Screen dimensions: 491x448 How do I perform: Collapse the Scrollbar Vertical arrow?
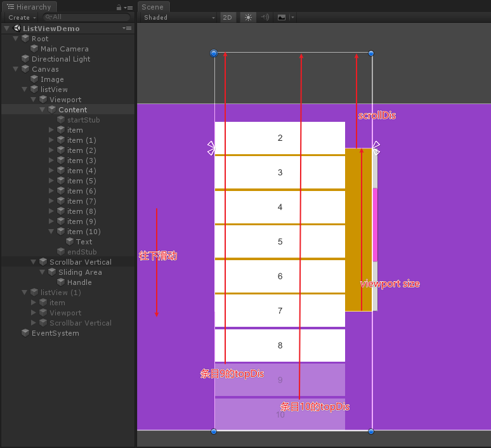[33, 262]
